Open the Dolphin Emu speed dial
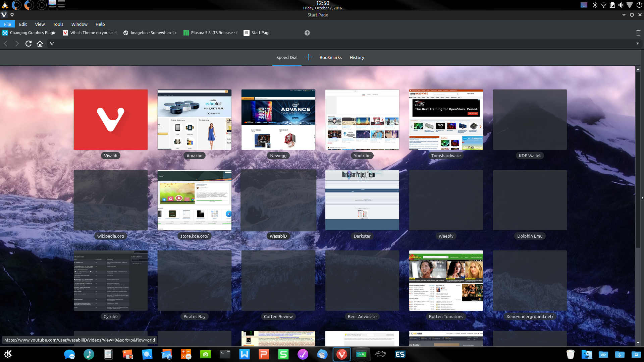644x362 pixels. point(530,200)
